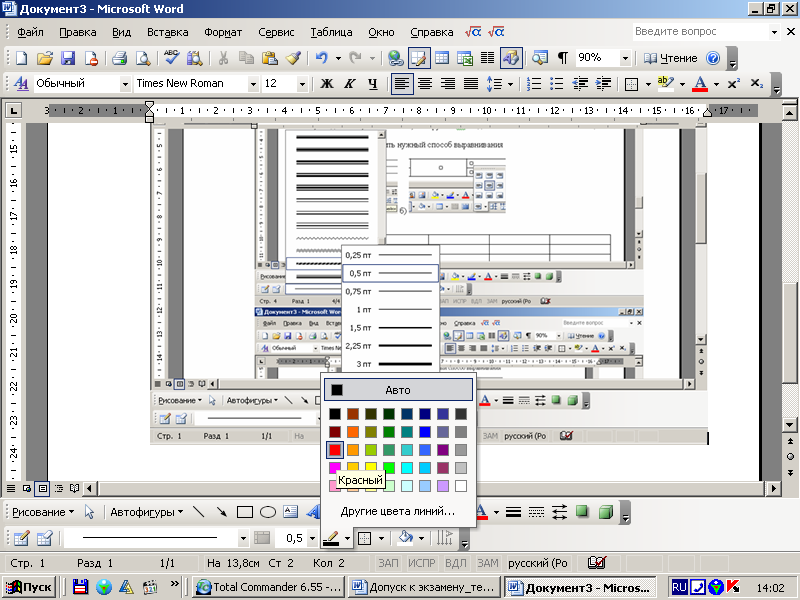Open Print Preview from toolbar

tap(143, 58)
